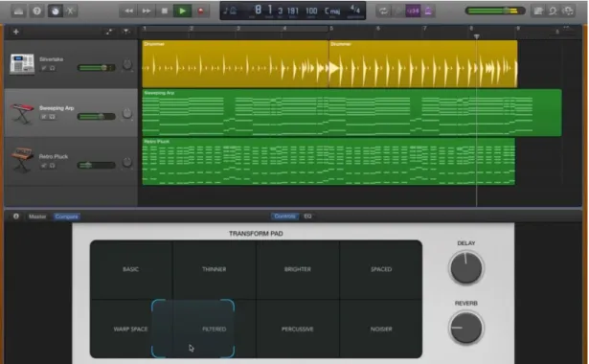Select the WARP SPACE transform pad

pyautogui.click(x=131, y=330)
